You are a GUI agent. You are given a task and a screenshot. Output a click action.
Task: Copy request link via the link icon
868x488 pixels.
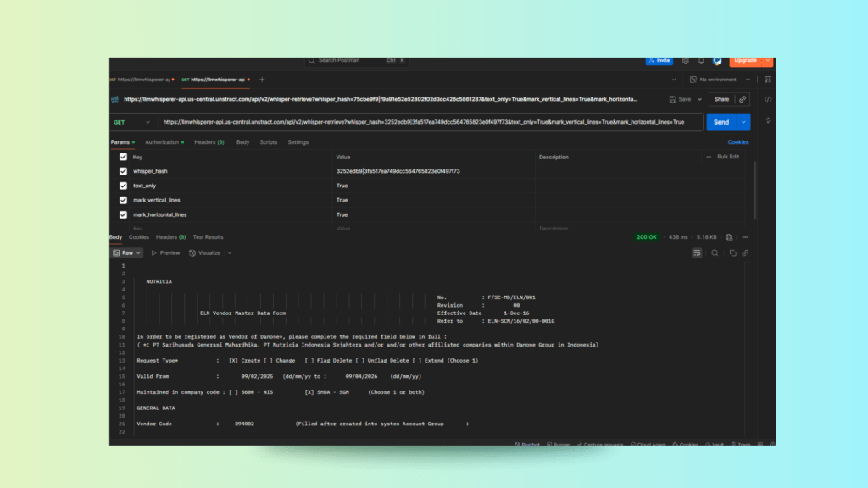point(743,99)
